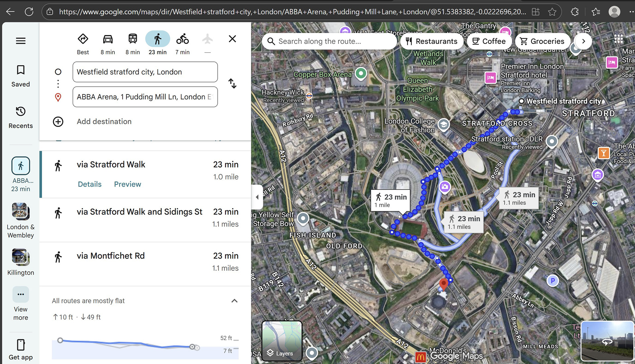Select Transit travel mode icon
The image size is (635, 364).
(133, 39)
